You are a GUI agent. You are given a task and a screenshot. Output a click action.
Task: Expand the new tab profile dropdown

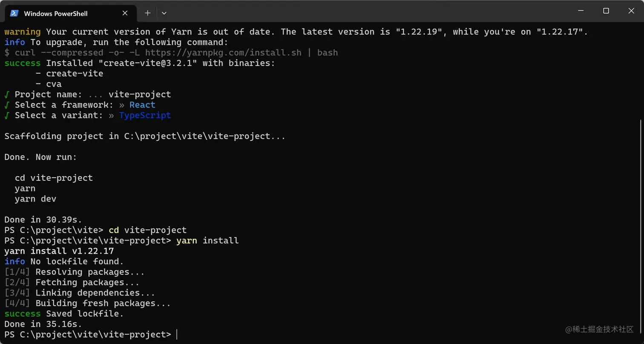164,13
